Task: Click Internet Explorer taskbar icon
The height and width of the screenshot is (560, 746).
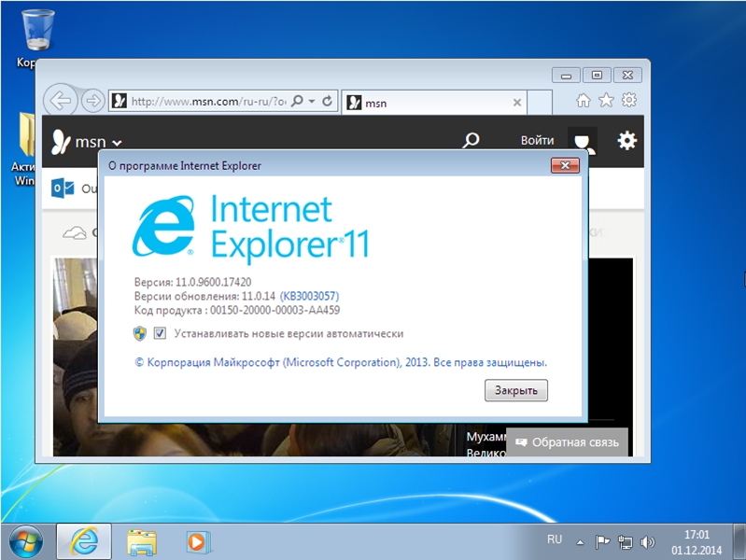Action: click(x=84, y=541)
